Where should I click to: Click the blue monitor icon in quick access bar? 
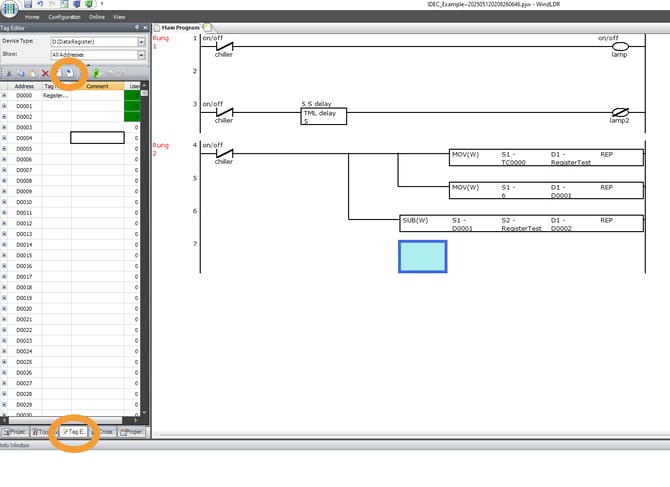pos(77,4)
